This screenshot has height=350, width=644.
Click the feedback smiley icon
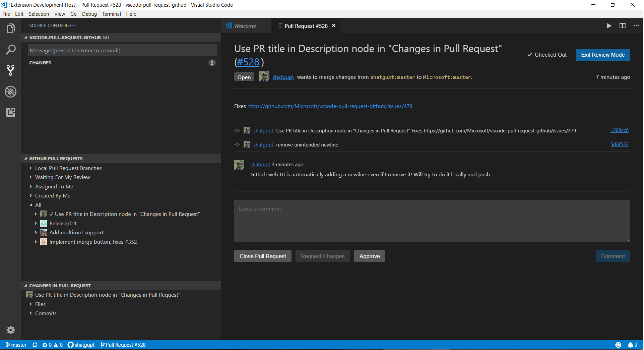(x=618, y=345)
